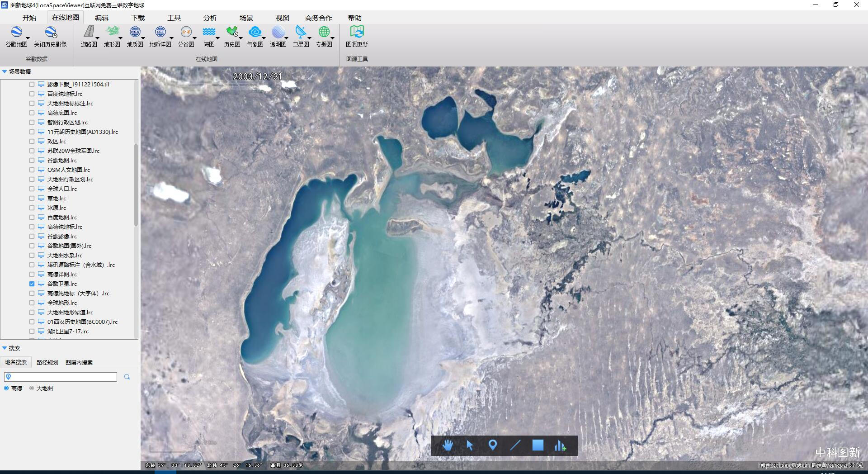Enable the OSM人文地图.lrc layer checkbox

click(x=32, y=170)
